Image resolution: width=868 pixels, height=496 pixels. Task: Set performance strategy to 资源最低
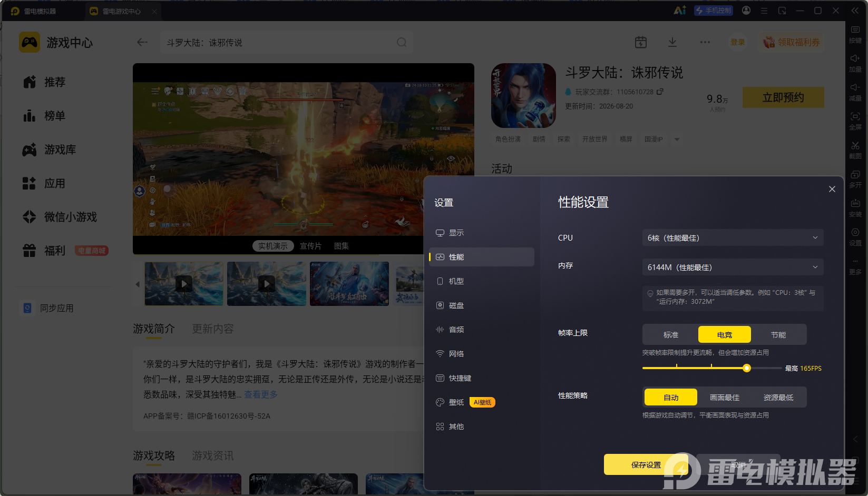tap(778, 398)
